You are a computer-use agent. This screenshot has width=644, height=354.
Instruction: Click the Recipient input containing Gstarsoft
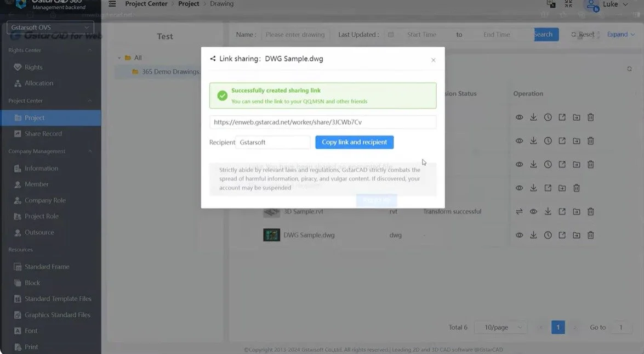273,142
